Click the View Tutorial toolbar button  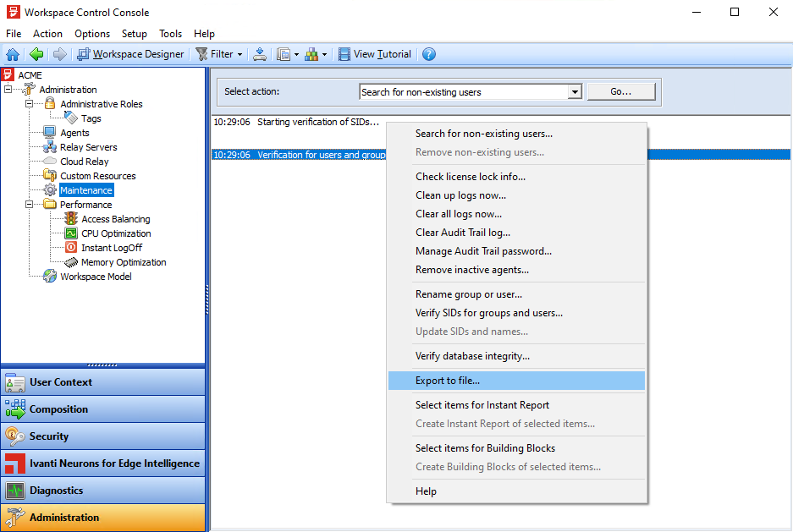[374, 54]
